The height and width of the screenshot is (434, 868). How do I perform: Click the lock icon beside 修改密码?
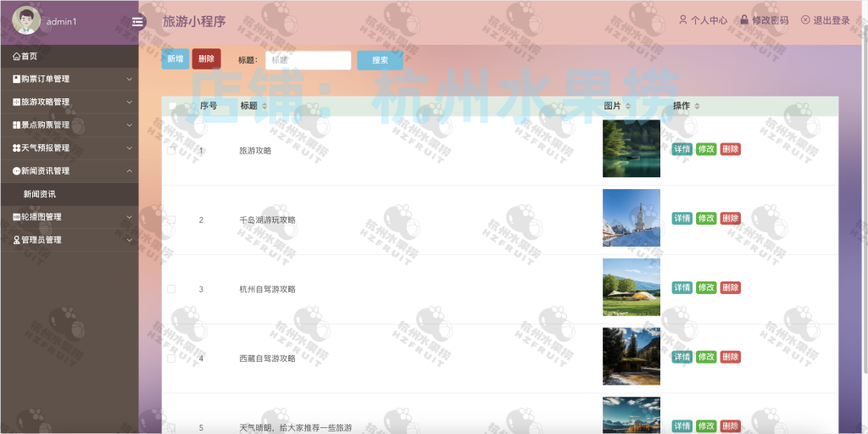tap(744, 20)
